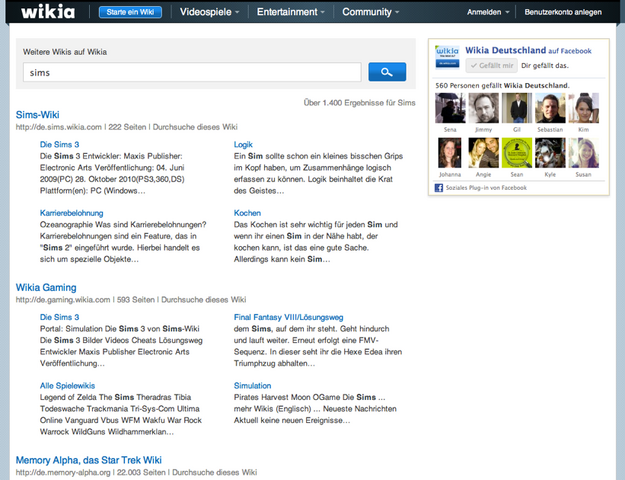Focus the search field containing 'sims'

coord(192,72)
